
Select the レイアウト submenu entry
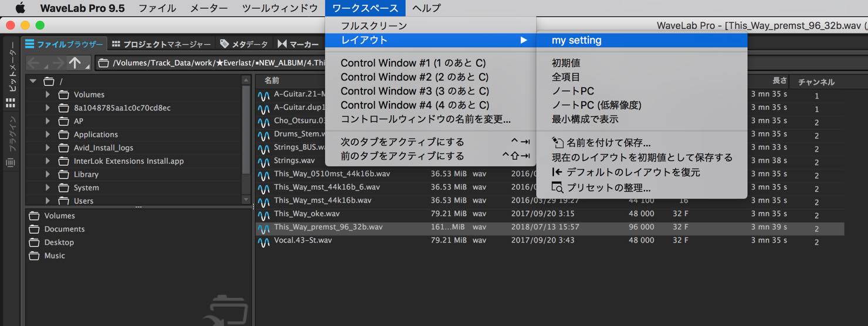click(430, 40)
